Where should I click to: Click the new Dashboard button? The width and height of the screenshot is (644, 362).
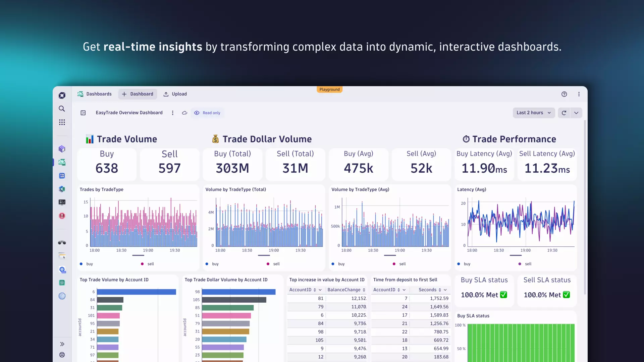point(138,94)
